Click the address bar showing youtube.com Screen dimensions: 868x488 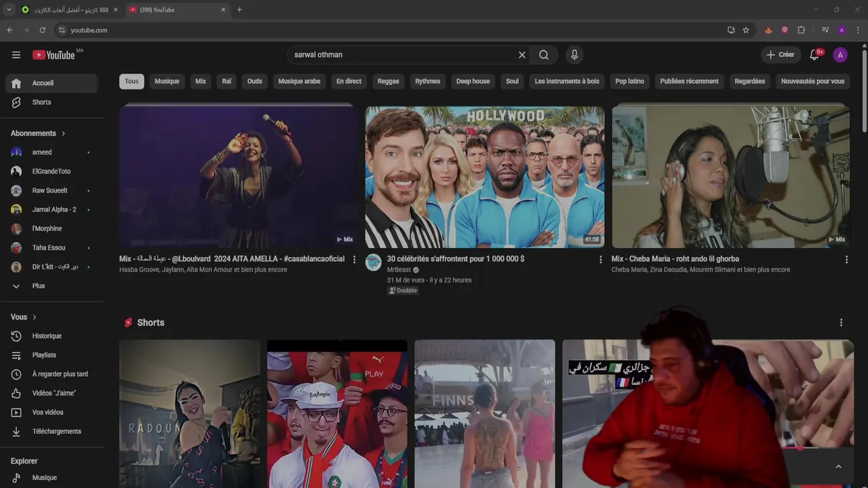click(x=390, y=30)
